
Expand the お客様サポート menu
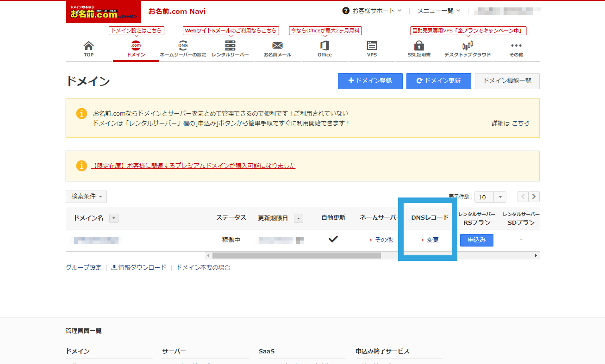click(372, 11)
